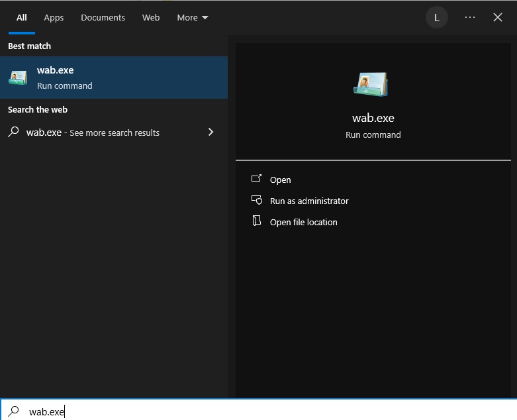Screen dimensions: 517x420
Task: Open the three-dot options menu
Action: coord(470,18)
